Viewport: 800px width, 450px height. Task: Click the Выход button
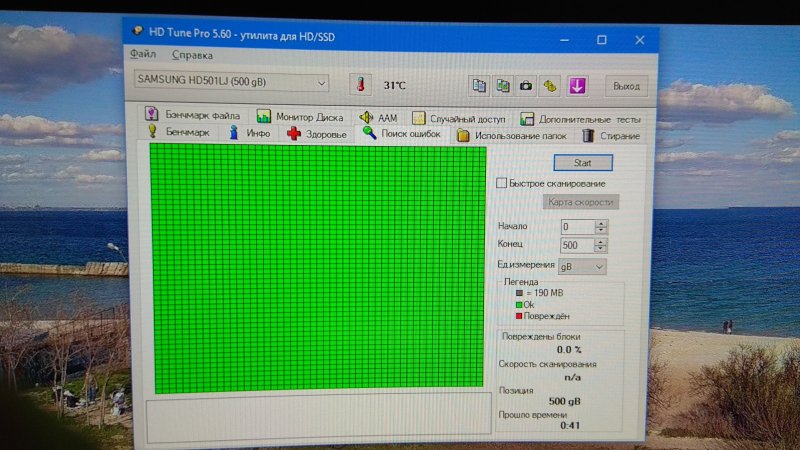point(626,86)
